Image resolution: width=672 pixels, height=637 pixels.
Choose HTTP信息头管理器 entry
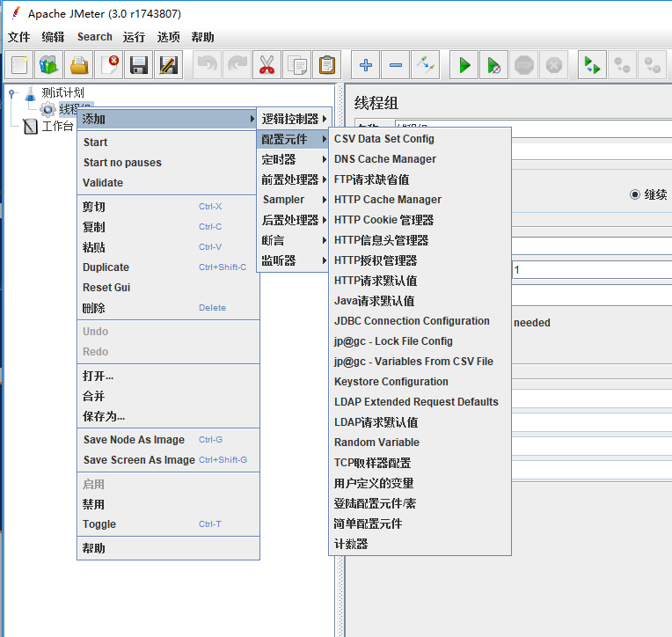pos(420,240)
